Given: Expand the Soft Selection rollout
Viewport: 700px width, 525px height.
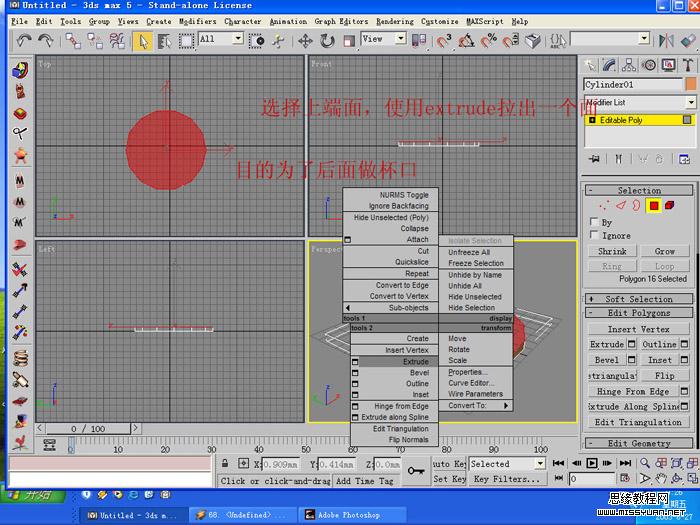Looking at the screenshot, I should (639, 299).
